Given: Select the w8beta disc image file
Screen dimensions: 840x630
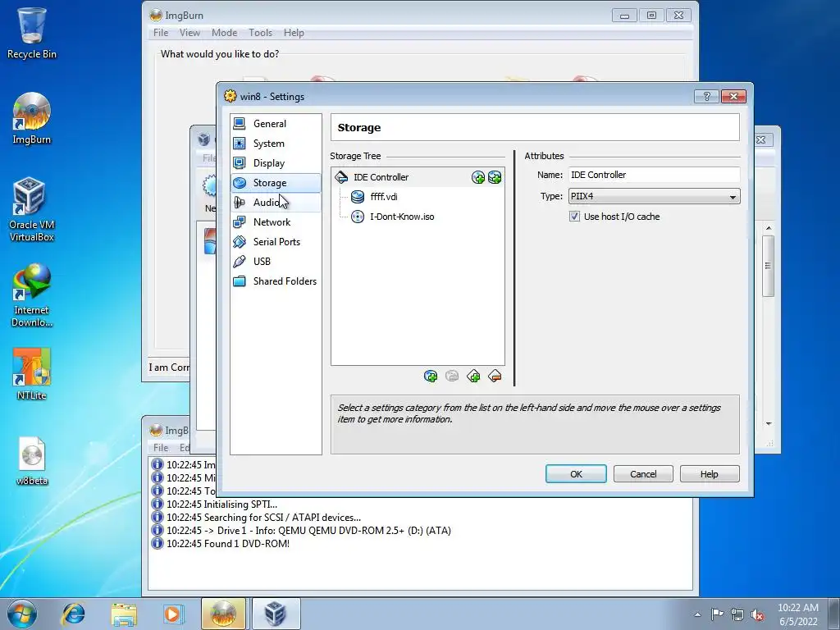Looking at the screenshot, I should click(x=32, y=461).
